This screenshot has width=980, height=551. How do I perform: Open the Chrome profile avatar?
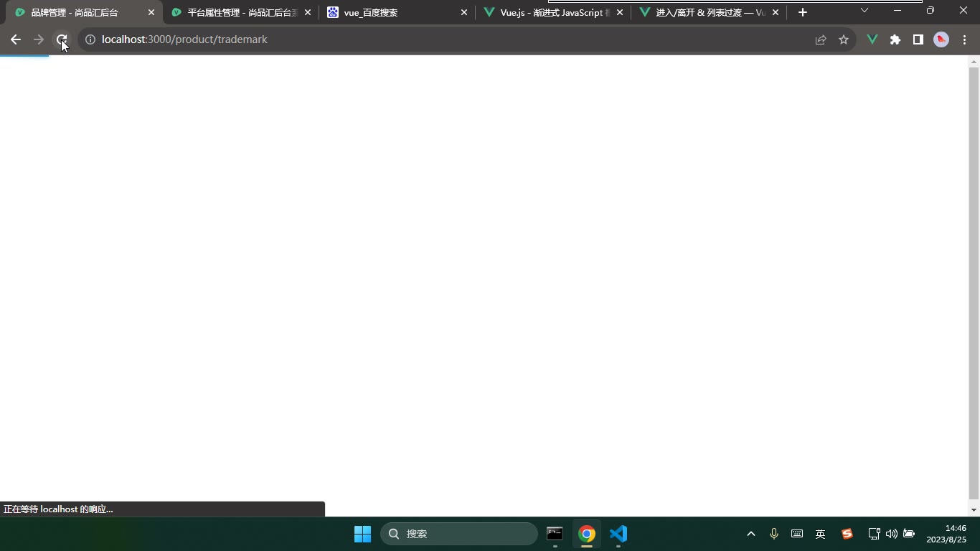click(x=941, y=39)
